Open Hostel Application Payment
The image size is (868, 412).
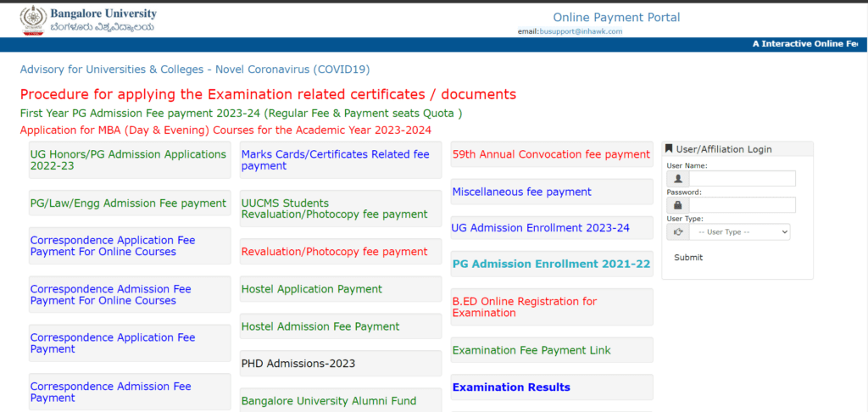312,289
